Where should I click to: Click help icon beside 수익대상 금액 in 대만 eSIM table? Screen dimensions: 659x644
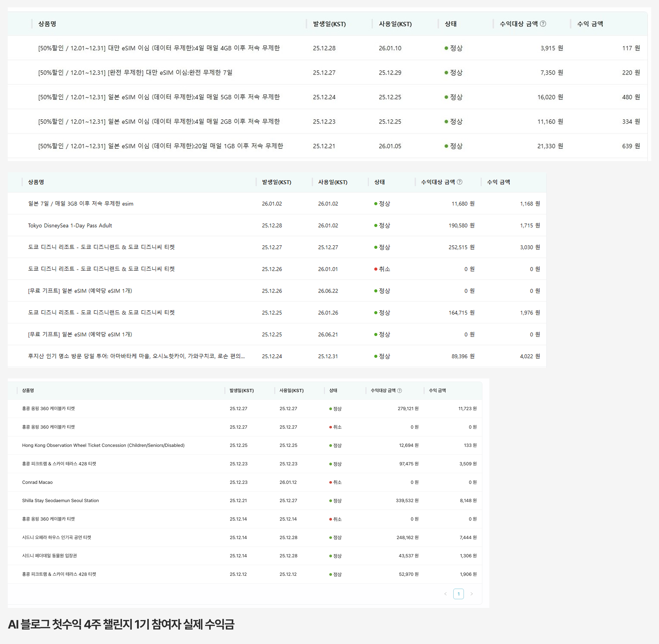pyautogui.click(x=543, y=24)
